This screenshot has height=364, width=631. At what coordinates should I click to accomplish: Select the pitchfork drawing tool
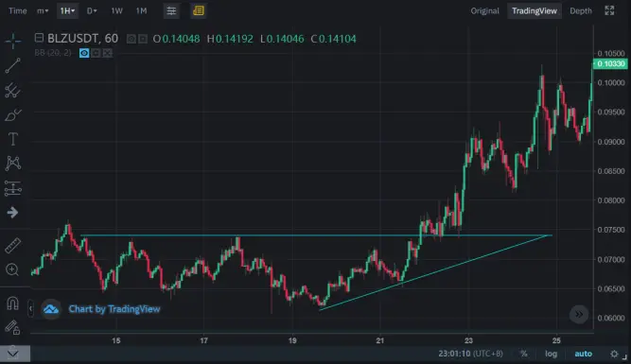click(x=13, y=91)
